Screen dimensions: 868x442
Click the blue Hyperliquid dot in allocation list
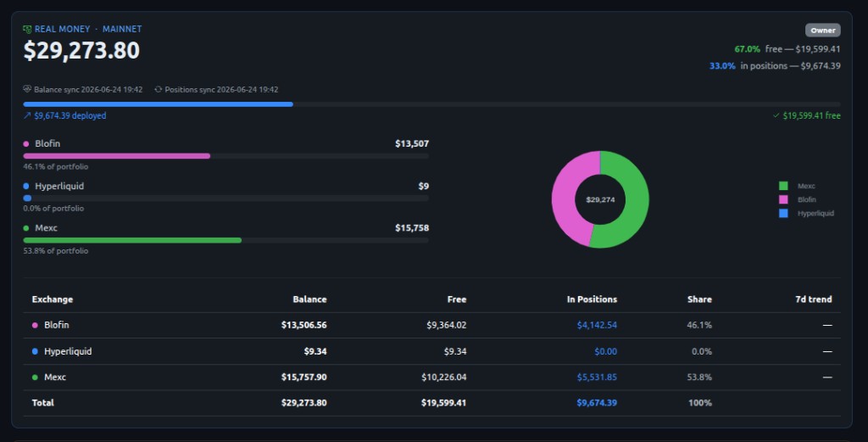click(x=26, y=186)
